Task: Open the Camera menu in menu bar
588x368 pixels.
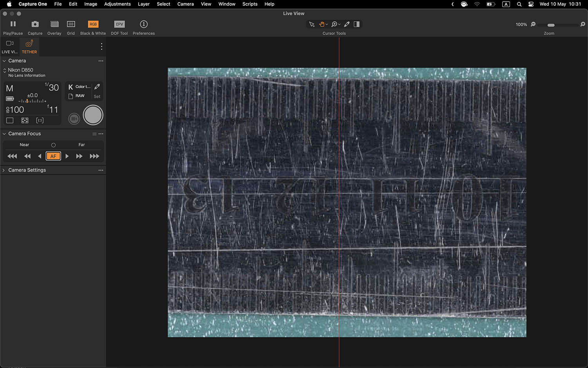Action: (x=185, y=4)
